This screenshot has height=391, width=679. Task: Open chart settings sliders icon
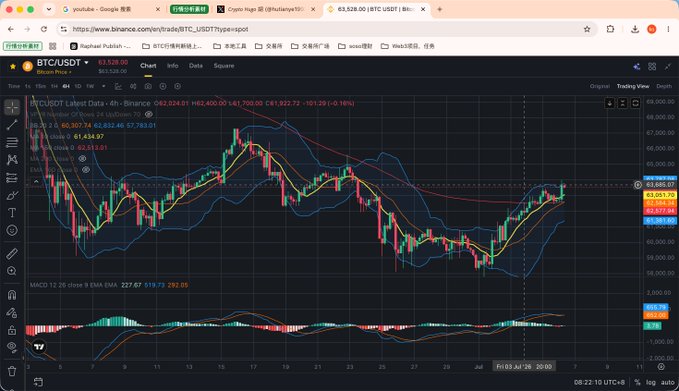click(x=133, y=86)
